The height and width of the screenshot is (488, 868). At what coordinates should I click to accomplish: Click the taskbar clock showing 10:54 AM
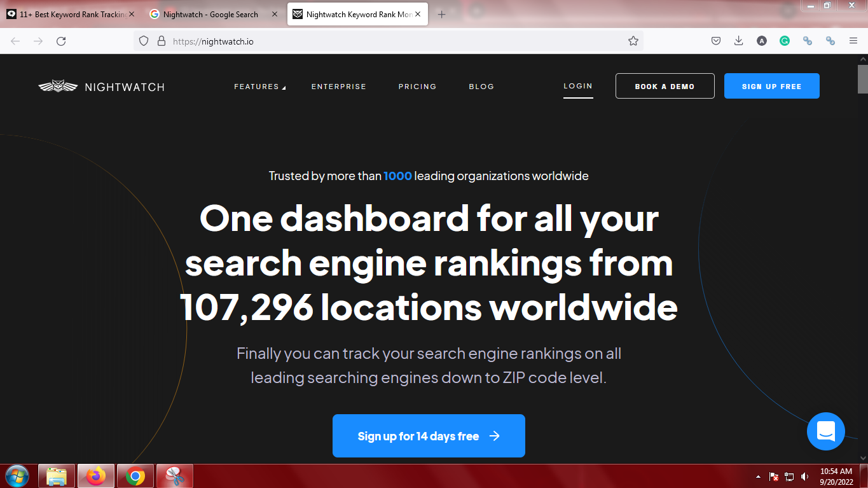[836, 477]
